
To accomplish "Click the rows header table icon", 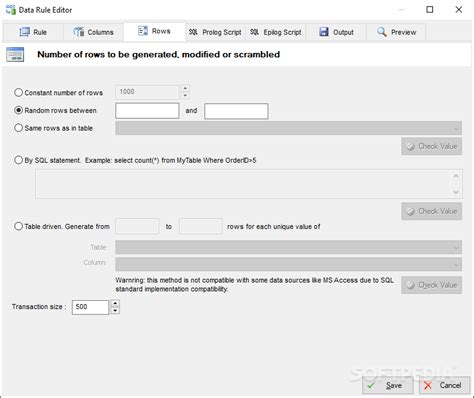I will (15, 54).
